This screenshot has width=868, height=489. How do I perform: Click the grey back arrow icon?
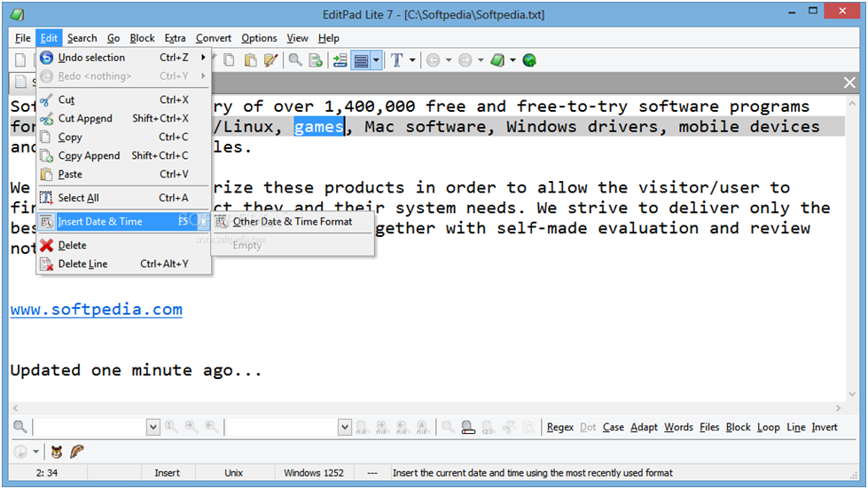[x=434, y=60]
